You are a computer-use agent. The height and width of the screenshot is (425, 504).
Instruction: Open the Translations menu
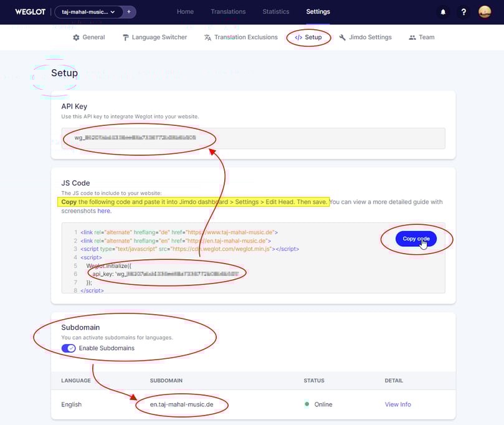(x=228, y=12)
